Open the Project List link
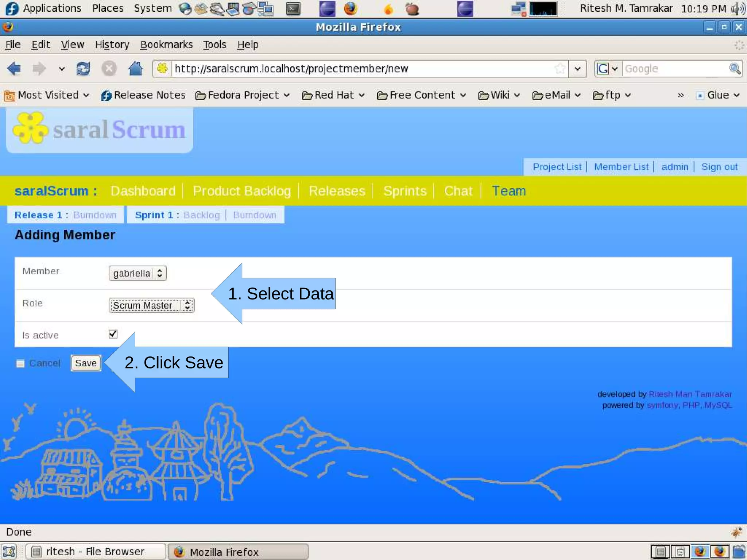The height and width of the screenshot is (560, 747). (557, 167)
